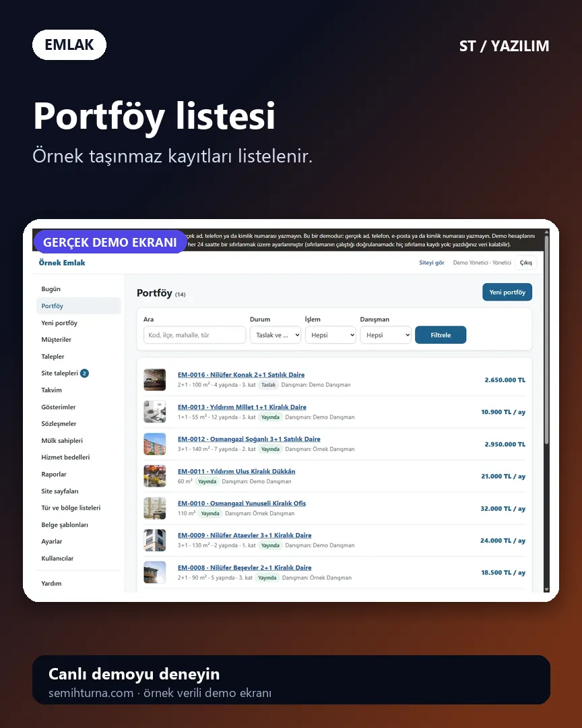Go to Belge şablonları

point(65,524)
